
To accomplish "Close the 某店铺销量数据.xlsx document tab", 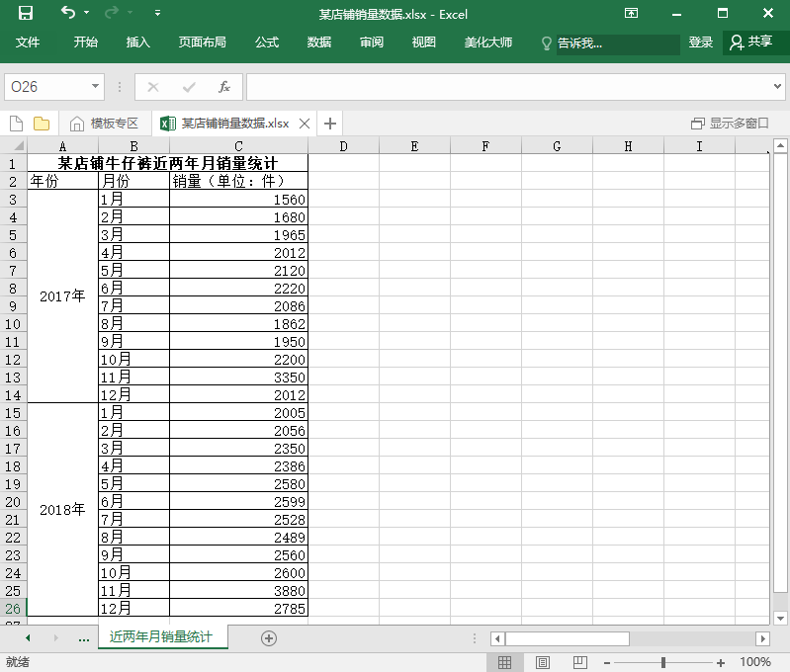I will click(x=305, y=124).
